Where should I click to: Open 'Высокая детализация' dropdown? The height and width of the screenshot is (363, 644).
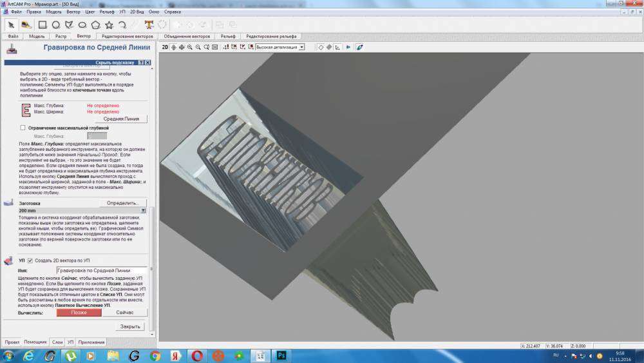click(280, 47)
